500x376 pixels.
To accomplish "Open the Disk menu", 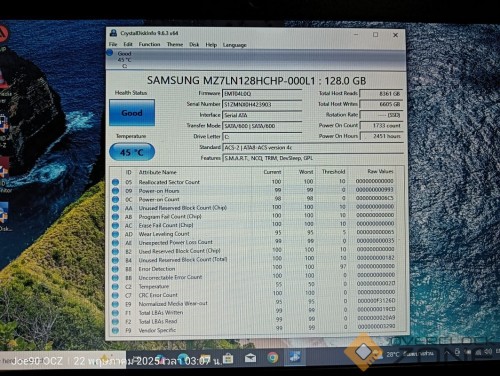I will (x=194, y=45).
